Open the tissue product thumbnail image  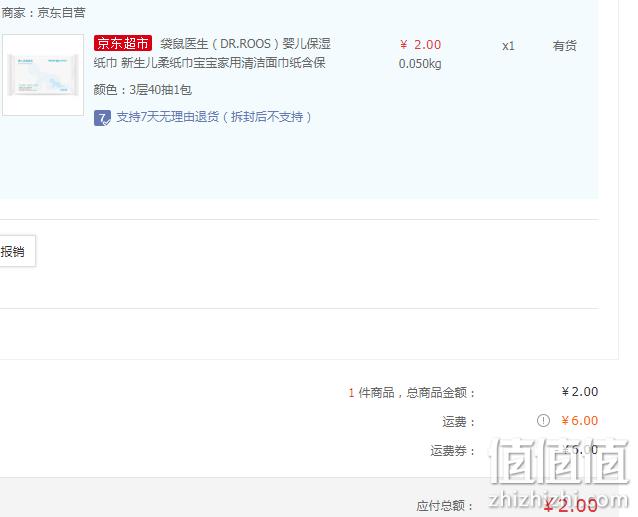[43, 75]
